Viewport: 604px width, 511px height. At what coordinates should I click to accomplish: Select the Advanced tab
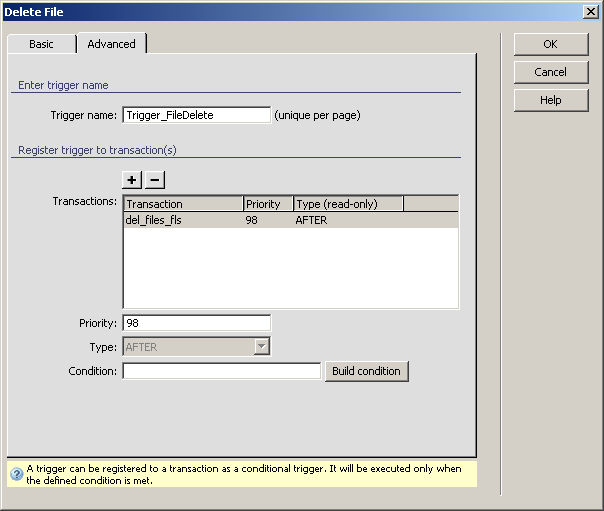(111, 44)
